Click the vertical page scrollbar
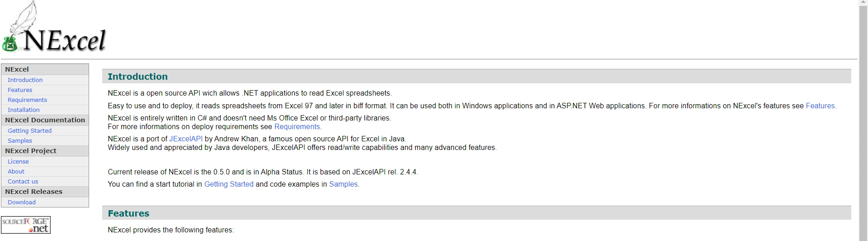This screenshot has width=868, height=241. click(863, 120)
